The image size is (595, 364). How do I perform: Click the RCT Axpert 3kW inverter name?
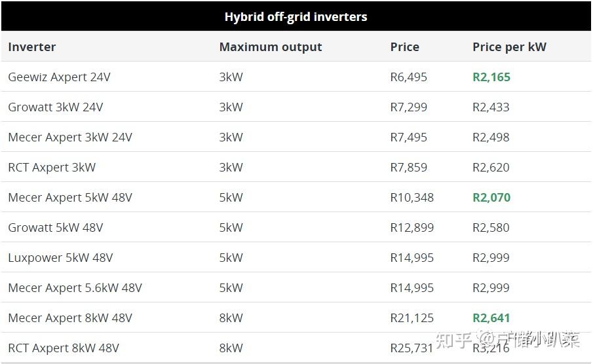pyautogui.click(x=52, y=167)
